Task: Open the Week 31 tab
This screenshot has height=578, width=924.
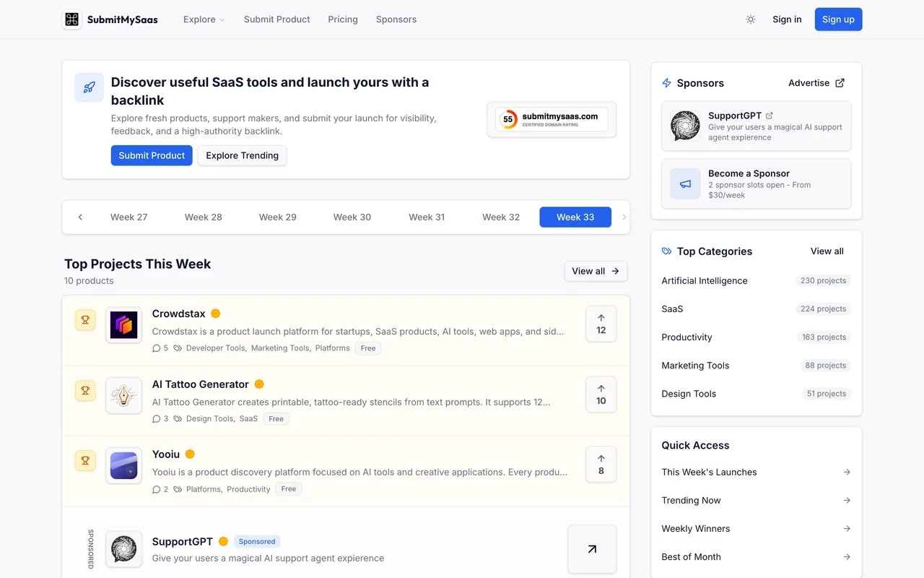Action: coord(427,217)
